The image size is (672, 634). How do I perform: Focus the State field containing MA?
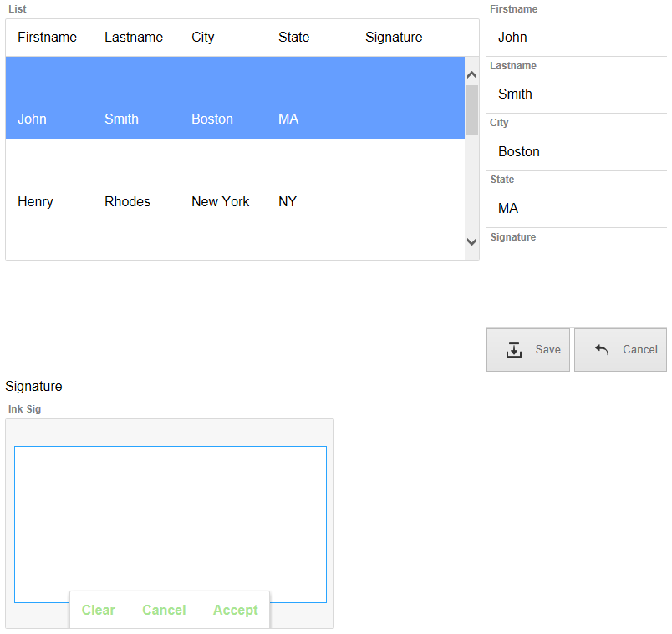577,208
